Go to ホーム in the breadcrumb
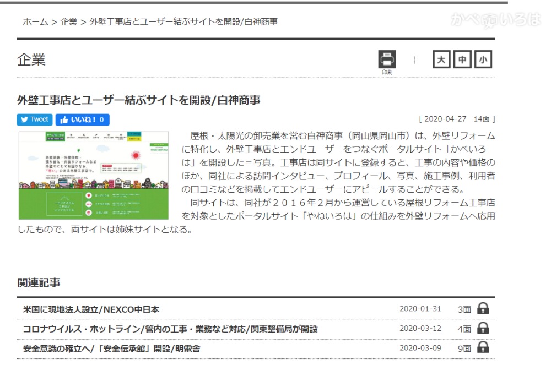This screenshot has width=551, height=392. [35, 22]
